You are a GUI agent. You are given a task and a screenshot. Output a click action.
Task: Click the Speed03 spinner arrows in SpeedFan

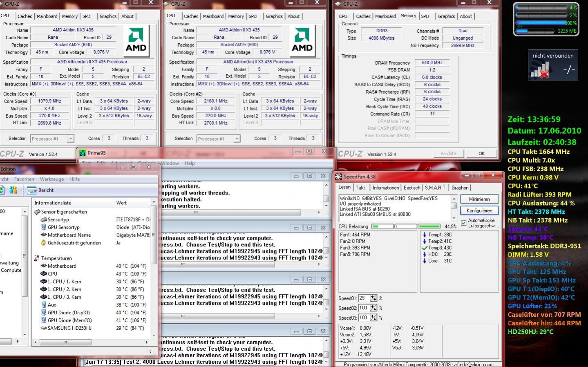[373, 318]
